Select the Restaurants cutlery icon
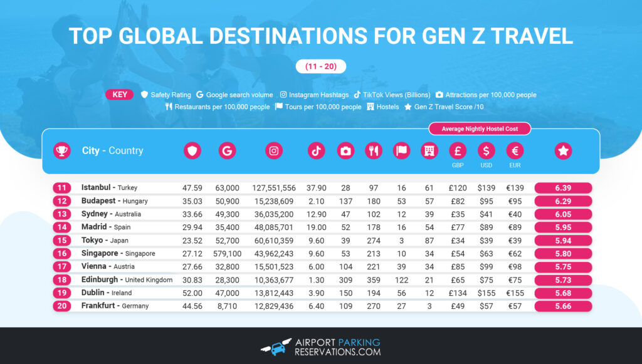This screenshot has width=642, height=364. pyautogui.click(x=374, y=150)
